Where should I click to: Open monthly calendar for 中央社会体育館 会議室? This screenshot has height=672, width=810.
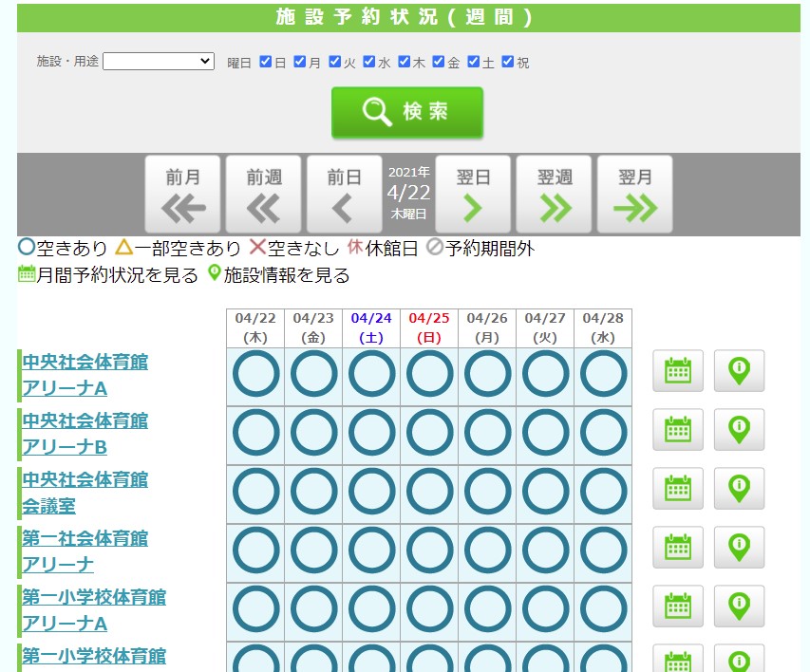coord(677,489)
